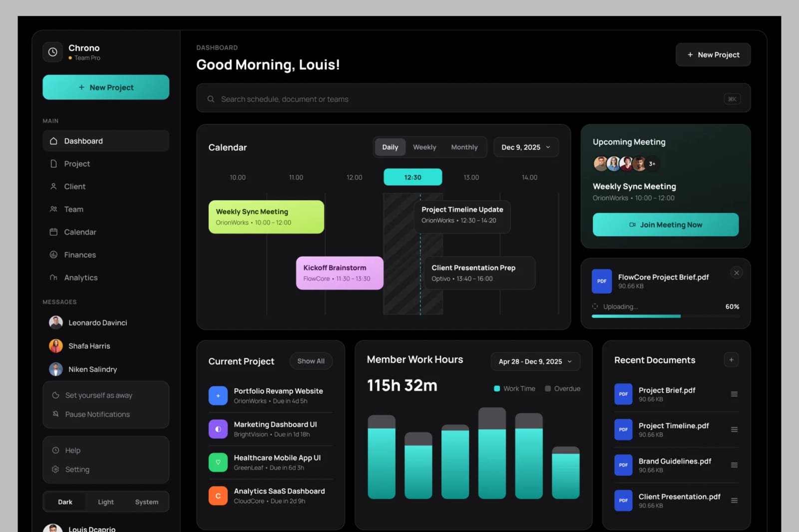Viewport: 799px width, 532px height.
Task: Open the Kickoff Brainstorm calendar event
Action: [x=340, y=273]
